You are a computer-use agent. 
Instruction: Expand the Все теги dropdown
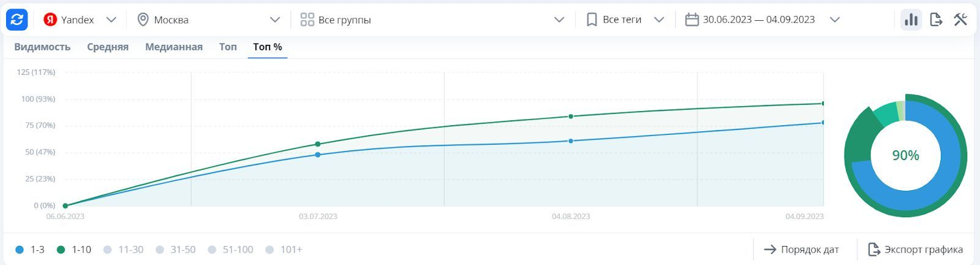click(x=659, y=20)
